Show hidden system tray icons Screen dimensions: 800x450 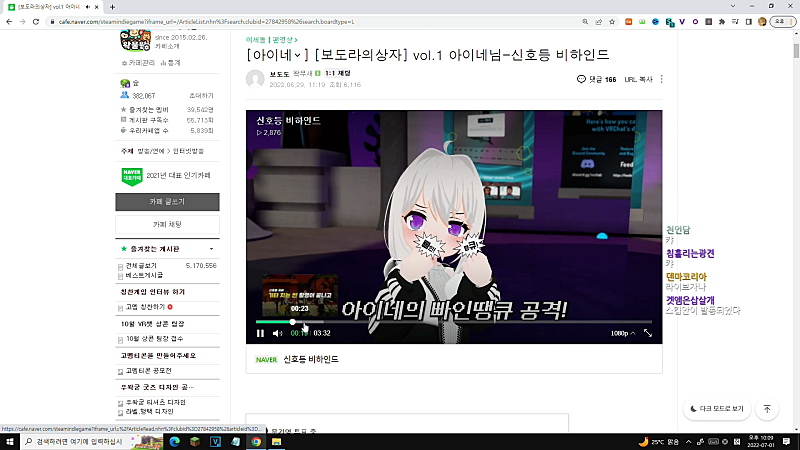tap(688, 442)
